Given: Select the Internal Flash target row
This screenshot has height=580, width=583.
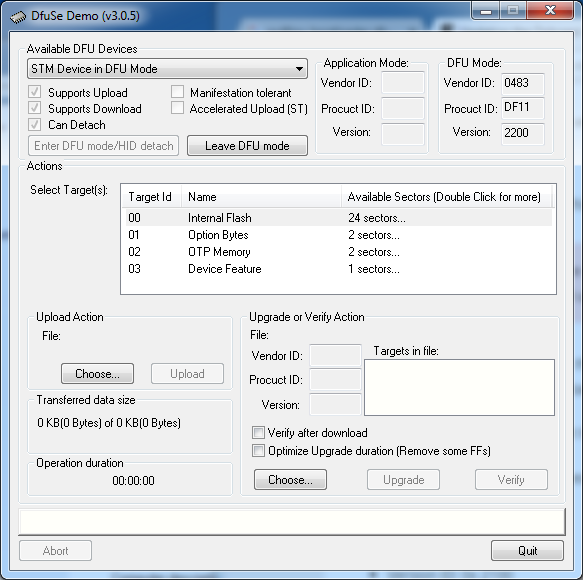Looking at the screenshot, I should tap(338, 218).
